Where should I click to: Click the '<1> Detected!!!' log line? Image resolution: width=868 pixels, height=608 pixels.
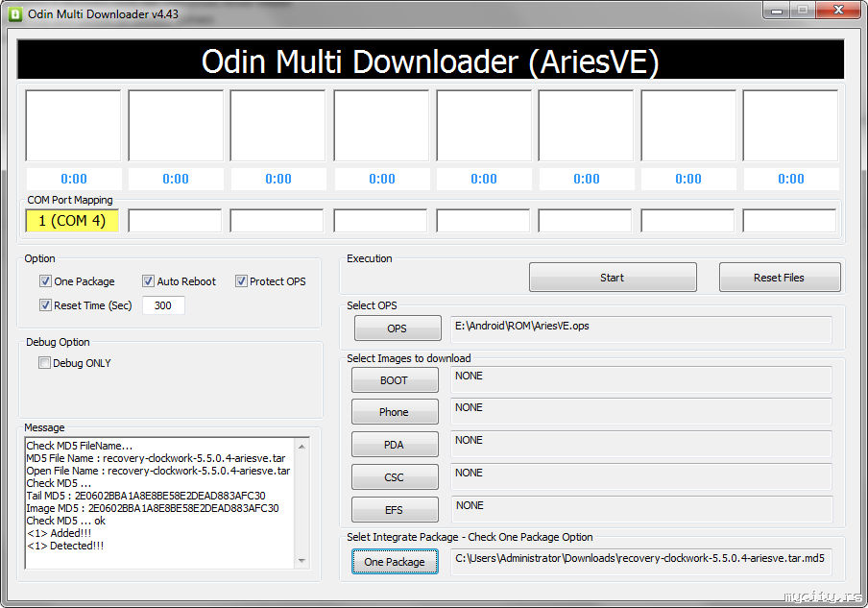(x=65, y=546)
